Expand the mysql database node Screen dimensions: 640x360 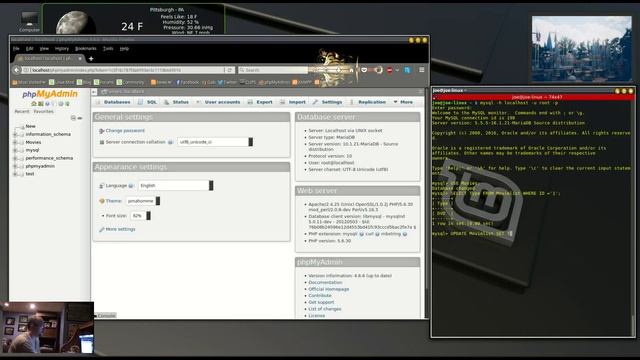coord(15,150)
